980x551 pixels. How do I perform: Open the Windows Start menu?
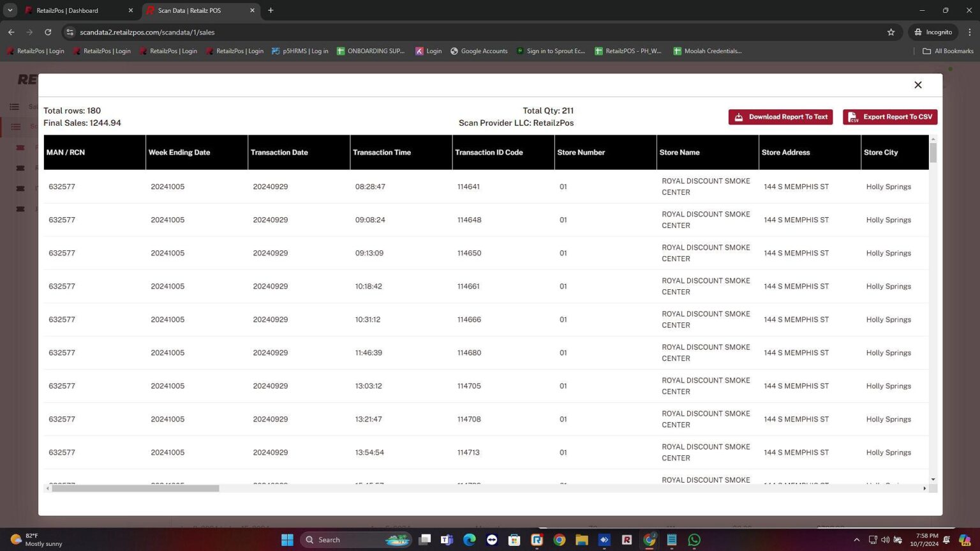[287, 540]
